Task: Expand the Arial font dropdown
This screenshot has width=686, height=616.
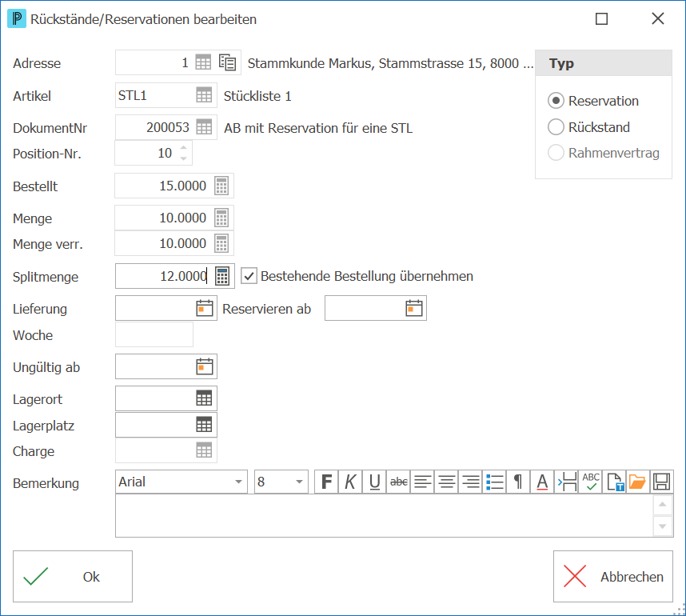Action: coord(238,482)
